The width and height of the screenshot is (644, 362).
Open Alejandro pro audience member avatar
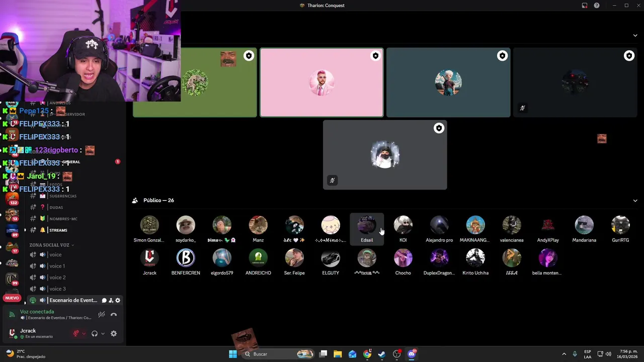tap(439, 225)
